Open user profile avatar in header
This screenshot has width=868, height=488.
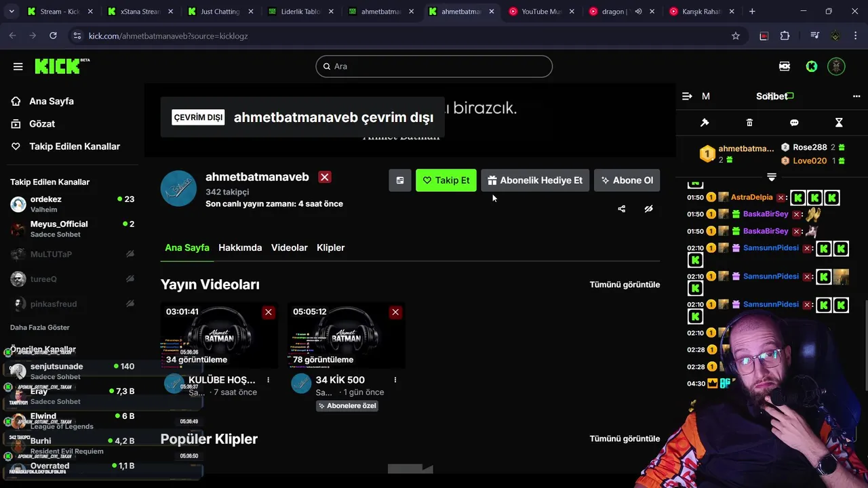(x=837, y=66)
